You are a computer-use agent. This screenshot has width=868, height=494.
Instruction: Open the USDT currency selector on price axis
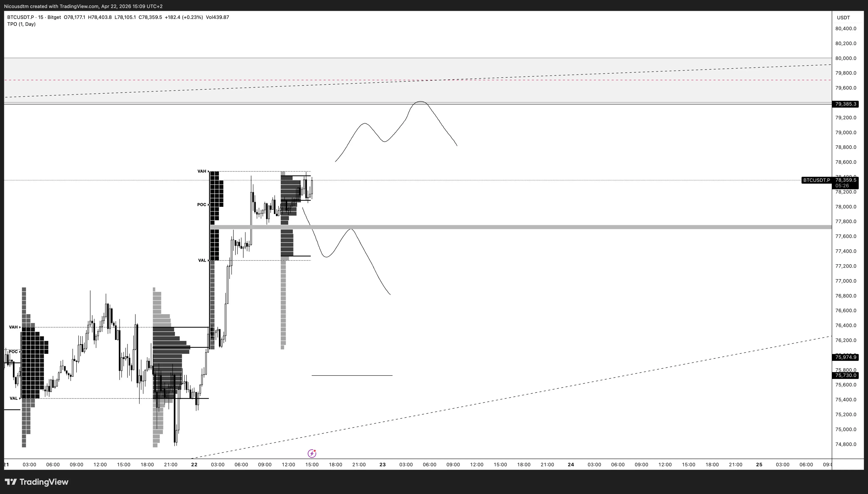843,18
